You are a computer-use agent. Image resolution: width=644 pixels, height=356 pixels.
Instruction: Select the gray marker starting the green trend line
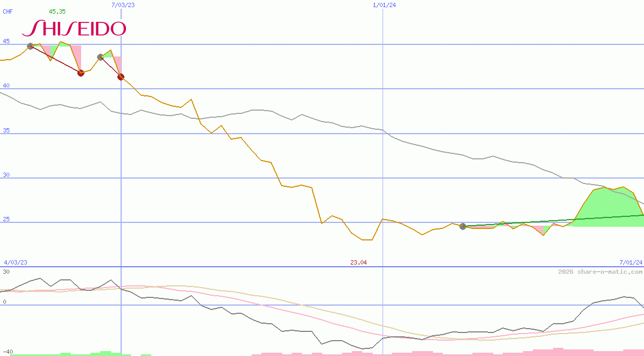click(463, 226)
